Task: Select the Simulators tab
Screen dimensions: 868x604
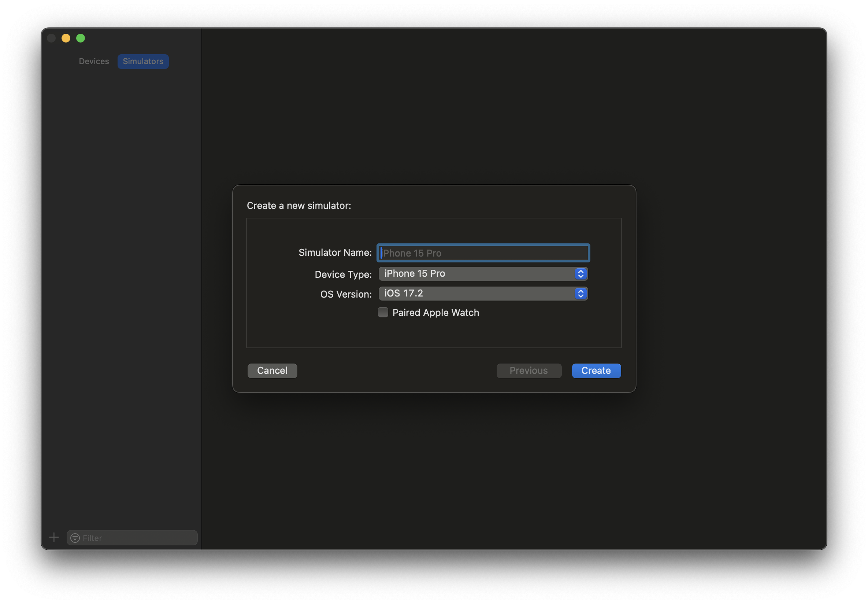Action: 143,61
